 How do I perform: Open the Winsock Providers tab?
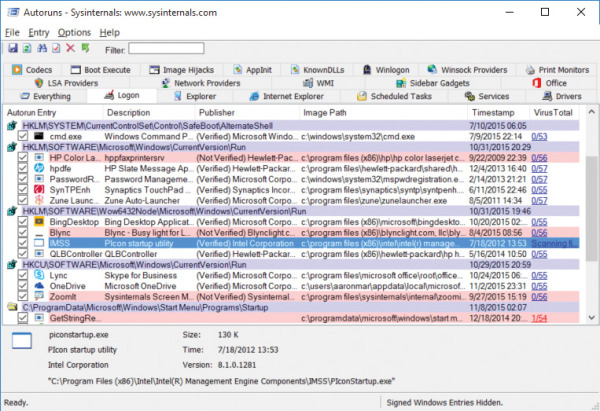467,70
